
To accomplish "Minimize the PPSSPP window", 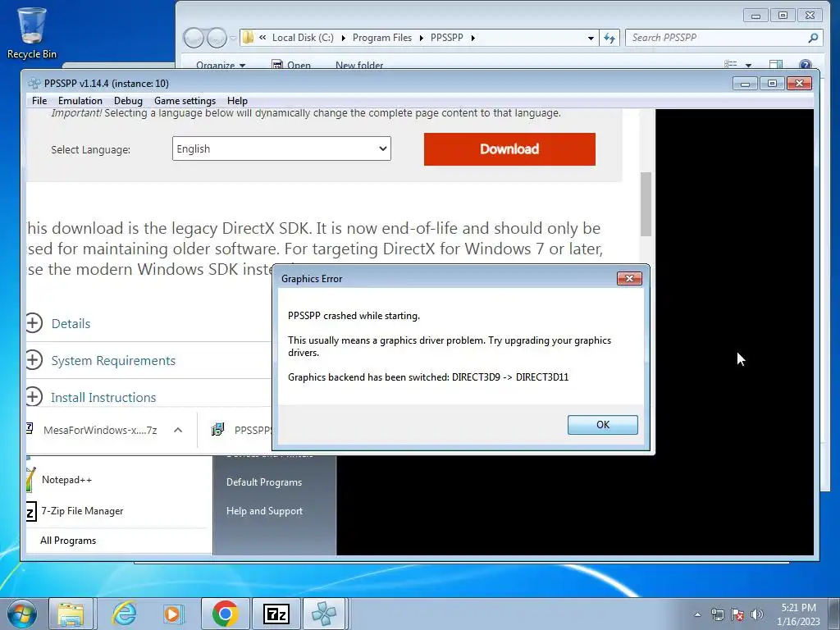I will pos(745,84).
